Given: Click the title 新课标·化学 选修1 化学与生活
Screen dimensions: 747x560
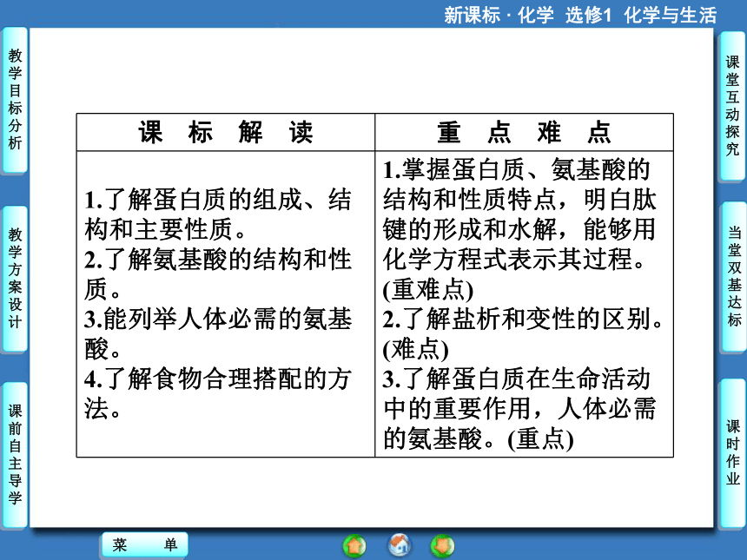Looking at the screenshot, I should point(580,16).
